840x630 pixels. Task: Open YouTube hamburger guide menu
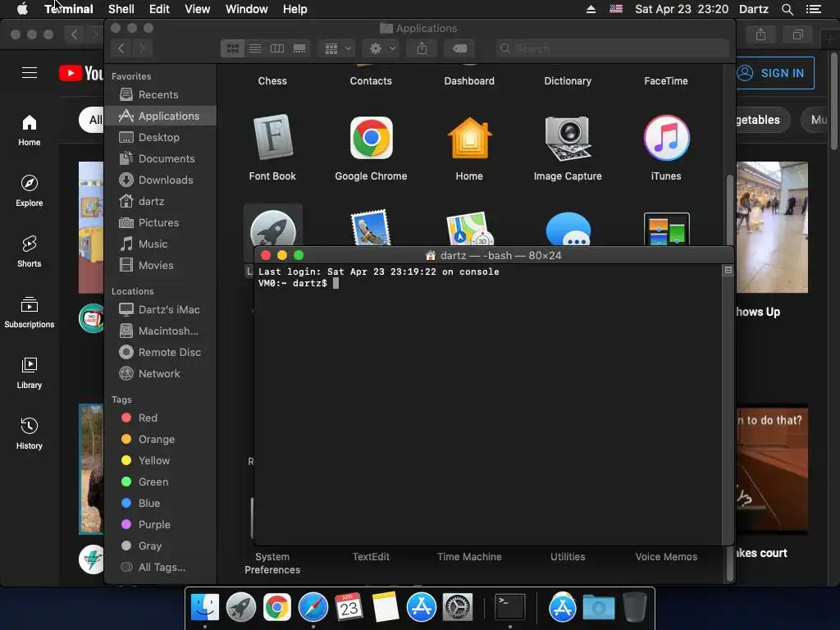[x=30, y=73]
